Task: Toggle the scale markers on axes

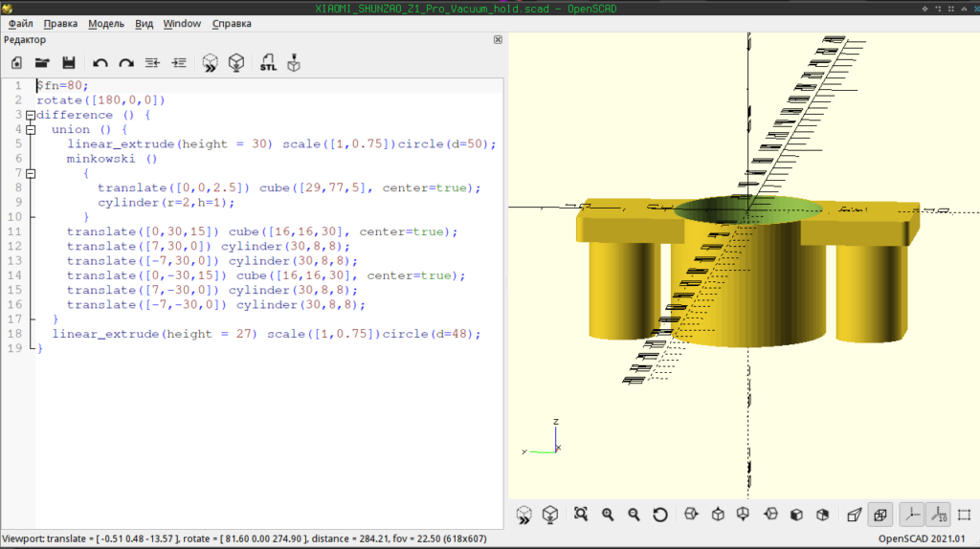Action: [x=939, y=515]
